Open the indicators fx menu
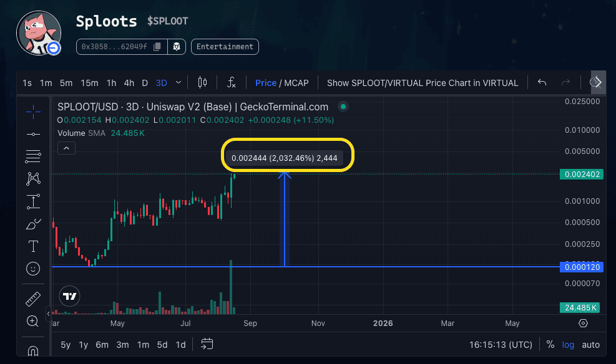Viewport: 616px width, 364px height. click(231, 82)
